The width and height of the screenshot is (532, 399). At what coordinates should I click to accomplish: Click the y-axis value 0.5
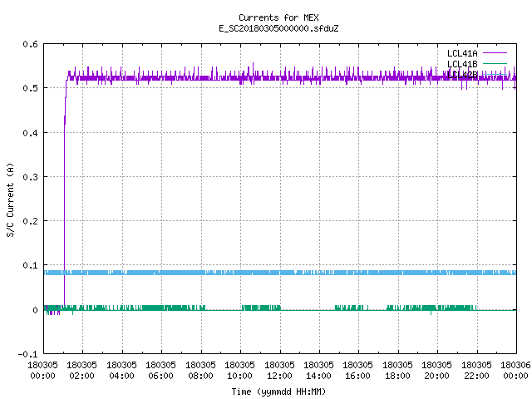pos(30,88)
